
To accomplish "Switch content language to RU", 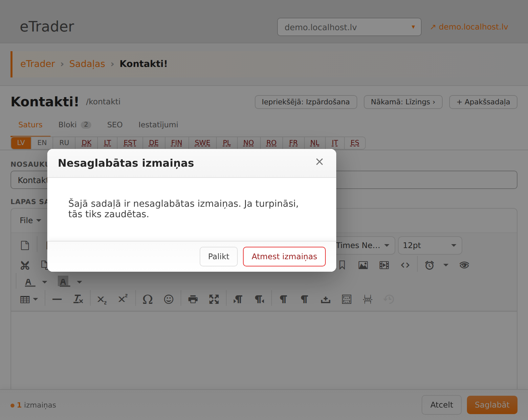I will pyautogui.click(x=64, y=143).
